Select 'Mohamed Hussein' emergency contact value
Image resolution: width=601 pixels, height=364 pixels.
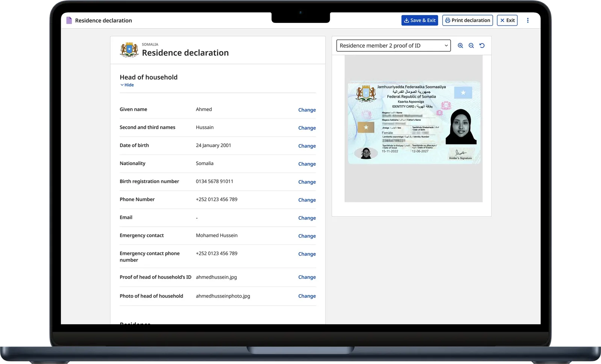217,236
